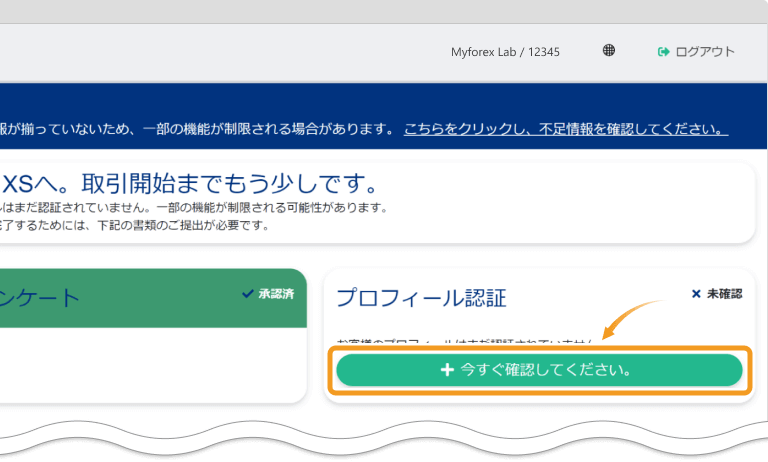Image resolution: width=768 pixels, height=462 pixels.
Task: Follow the こちらをクリックし、不足情報を確認してください link
Action: (566, 129)
